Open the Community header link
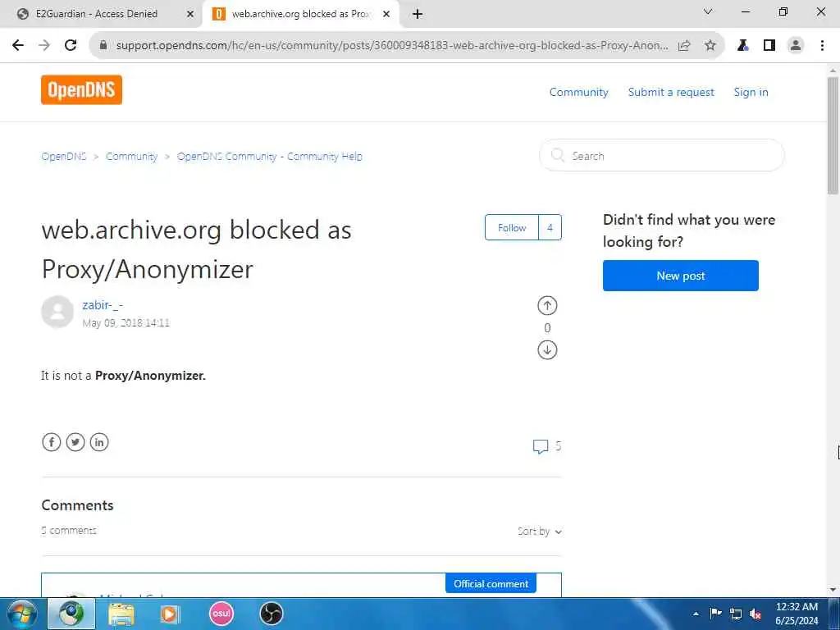 [578, 92]
